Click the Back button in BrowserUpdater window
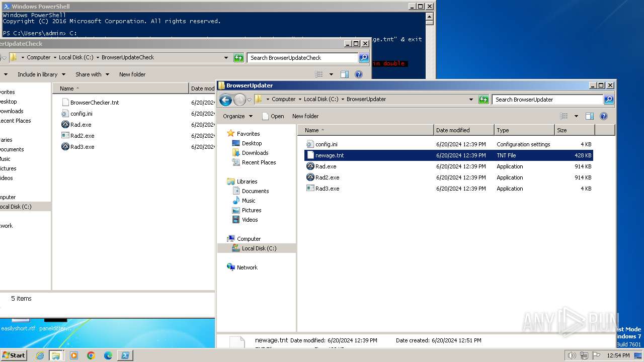Viewport: 644px width, 362px height. pos(225,100)
